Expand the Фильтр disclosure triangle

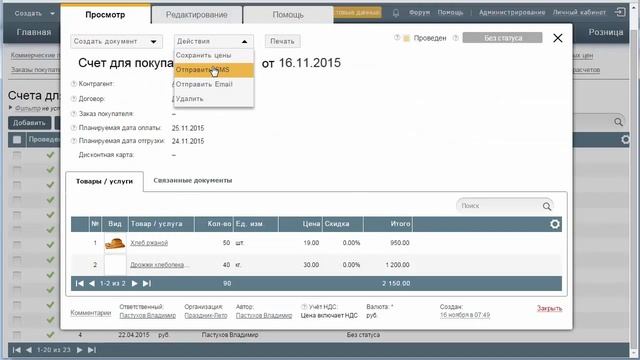[x=11, y=108]
